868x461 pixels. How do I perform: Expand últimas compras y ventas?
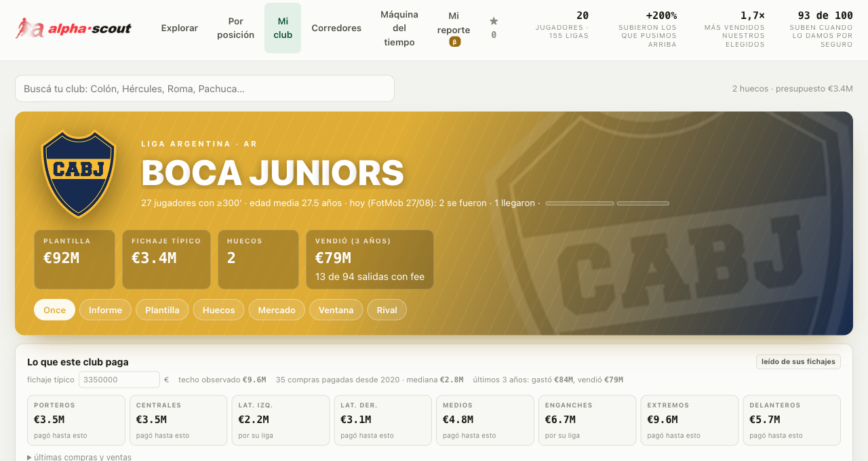[79, 457]
